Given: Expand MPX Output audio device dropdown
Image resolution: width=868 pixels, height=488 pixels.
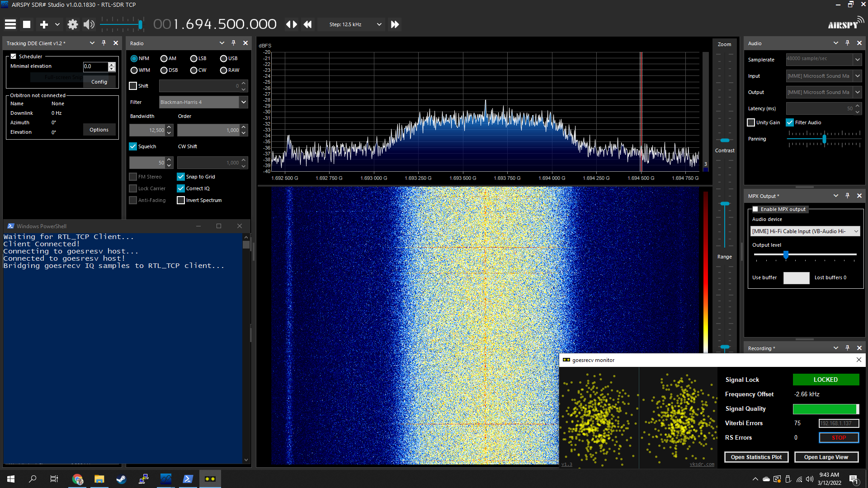Looking at the screenshot, I should click(x=856, y=231).
